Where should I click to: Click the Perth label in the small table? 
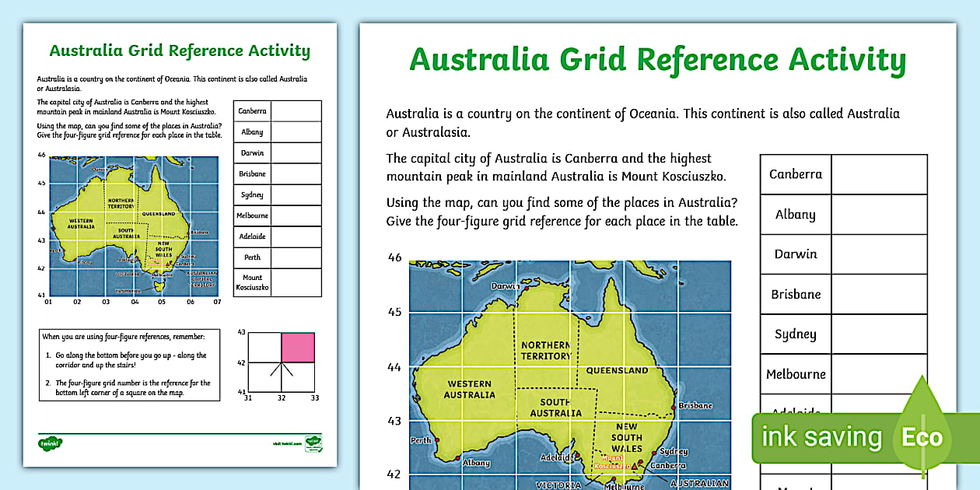(x=252, y=257)
